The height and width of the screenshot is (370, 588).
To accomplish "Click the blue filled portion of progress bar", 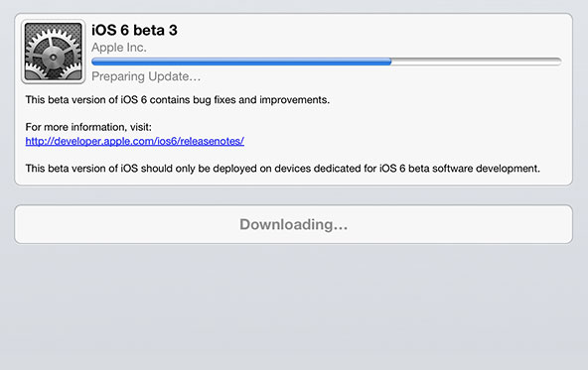I will pyautogui.click(x=241, y=62).
